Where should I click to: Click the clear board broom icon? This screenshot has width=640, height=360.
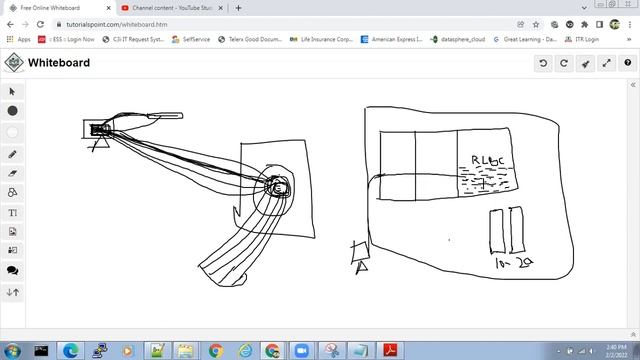coord(585,63)
